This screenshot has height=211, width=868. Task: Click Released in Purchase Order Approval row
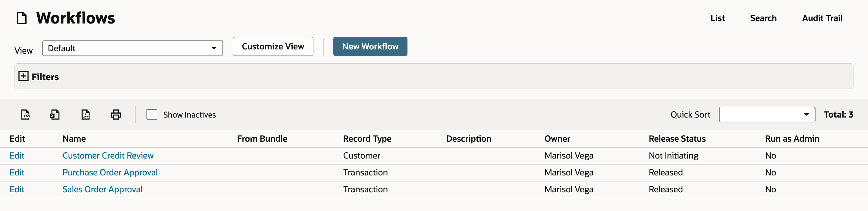click(666, 173)
